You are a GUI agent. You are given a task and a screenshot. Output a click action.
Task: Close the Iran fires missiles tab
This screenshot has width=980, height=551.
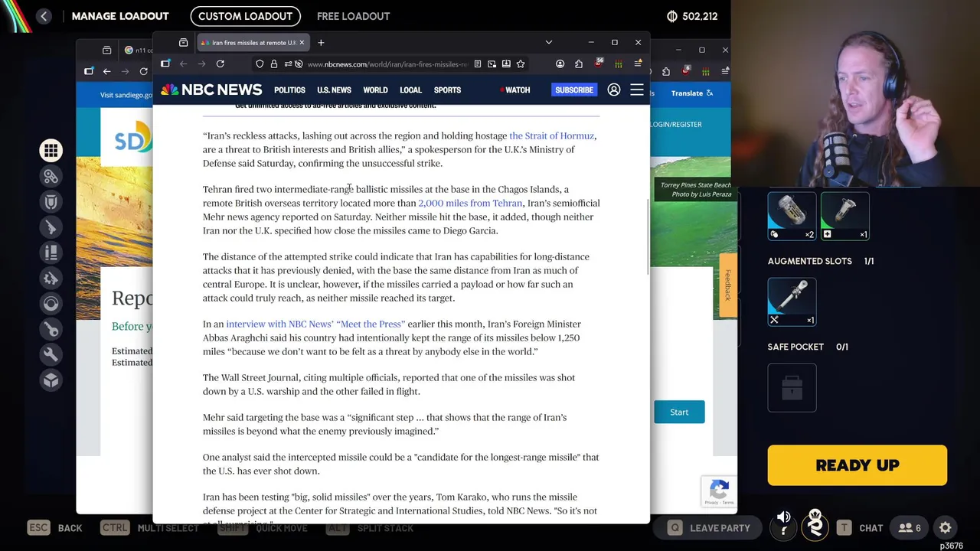pos(302,43)
